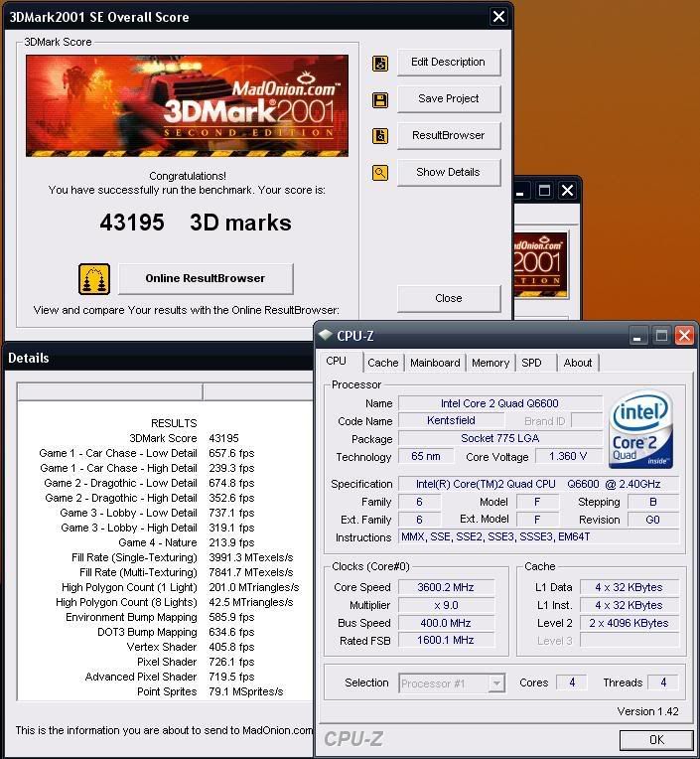Click the Save Project floppy disk icon
The width and height of the screenshot is (700, 759).
point(379,100)
